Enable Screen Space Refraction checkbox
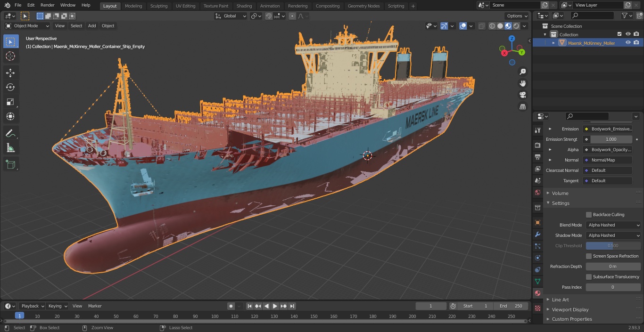The height and width of the screenshot is (332, 644). [x=589, y=256]
